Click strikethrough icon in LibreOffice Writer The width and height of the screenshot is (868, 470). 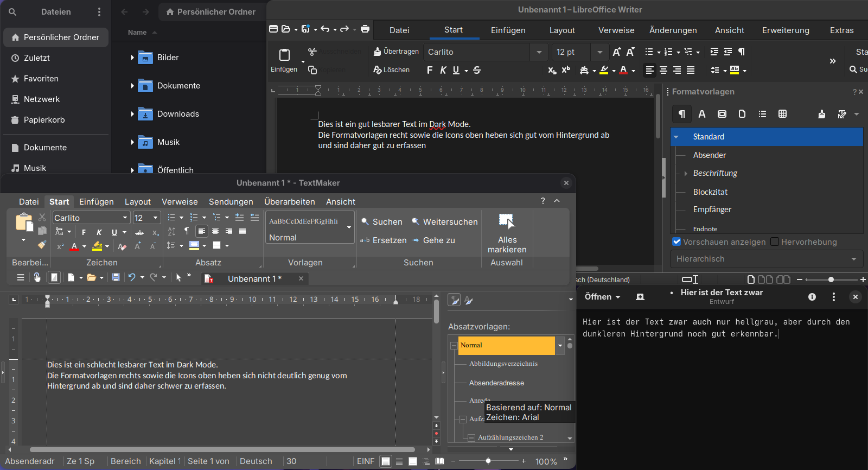(x=477, y=70)
